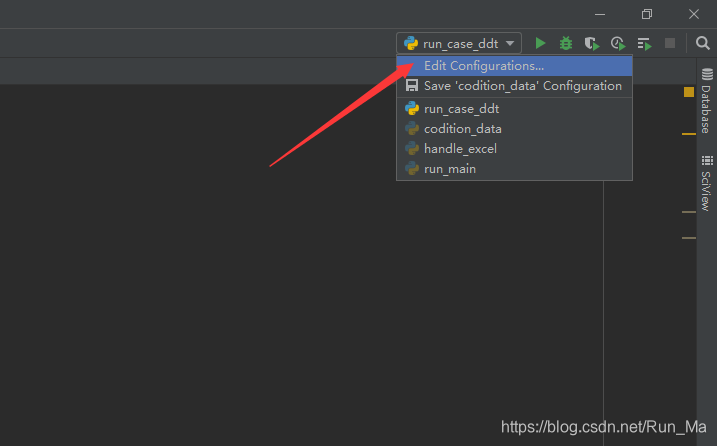The image size is (717, 446).
Task: Choose handle_excel run configuration
Action: pos(514,149)
